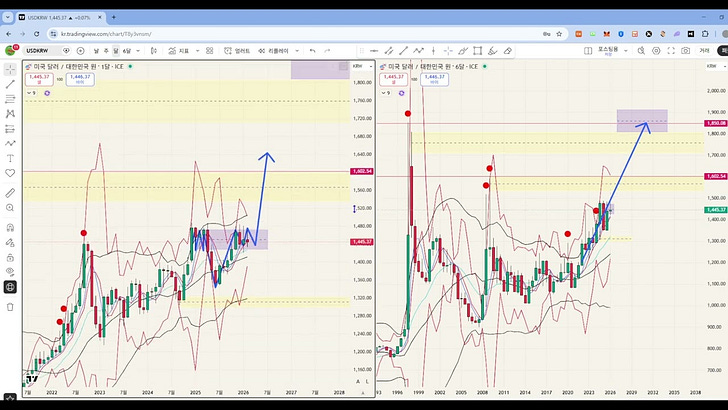Viewport: 728px width, 410px height.
Task: Select the weekly (주) timeframe
Action: pyautogui.click(x=106, y=51)
